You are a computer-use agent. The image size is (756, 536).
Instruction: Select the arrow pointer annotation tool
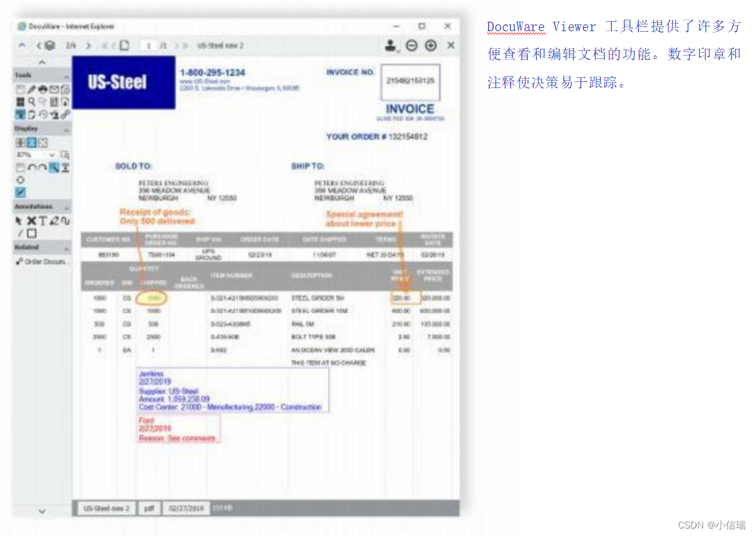[x=19, y=220]
